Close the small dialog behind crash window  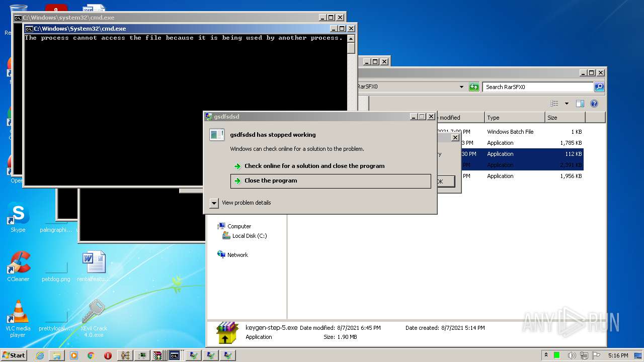coord(455,138)
